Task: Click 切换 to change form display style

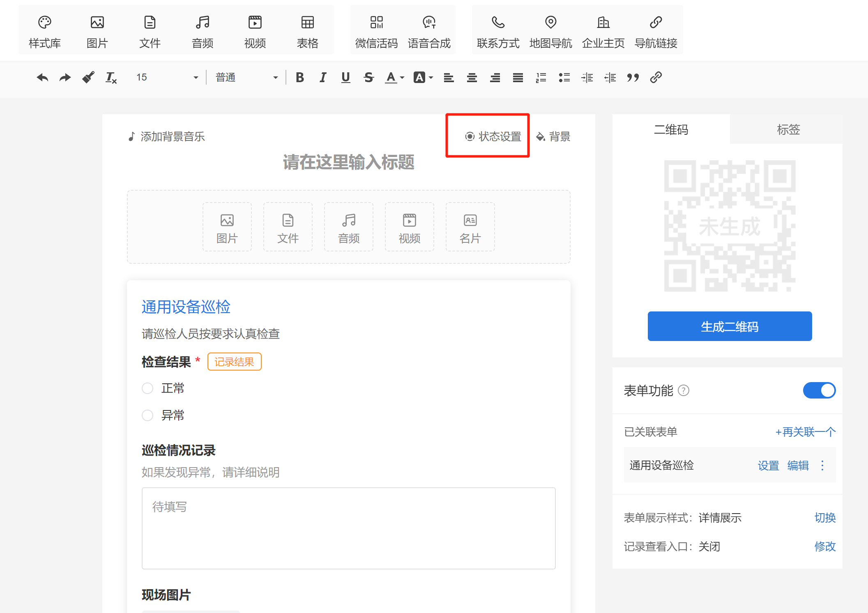Action: 825,518
